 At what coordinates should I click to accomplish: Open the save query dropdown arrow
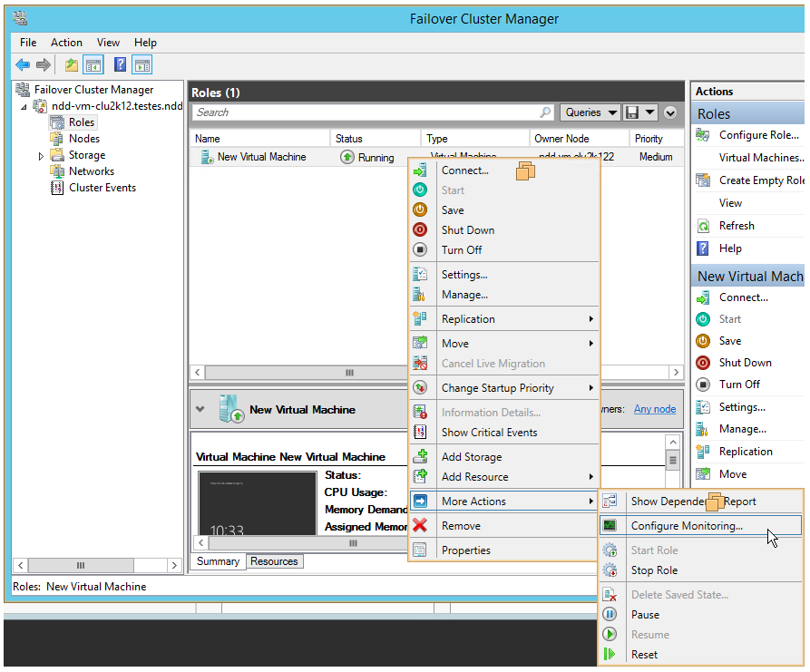point(651,113)
